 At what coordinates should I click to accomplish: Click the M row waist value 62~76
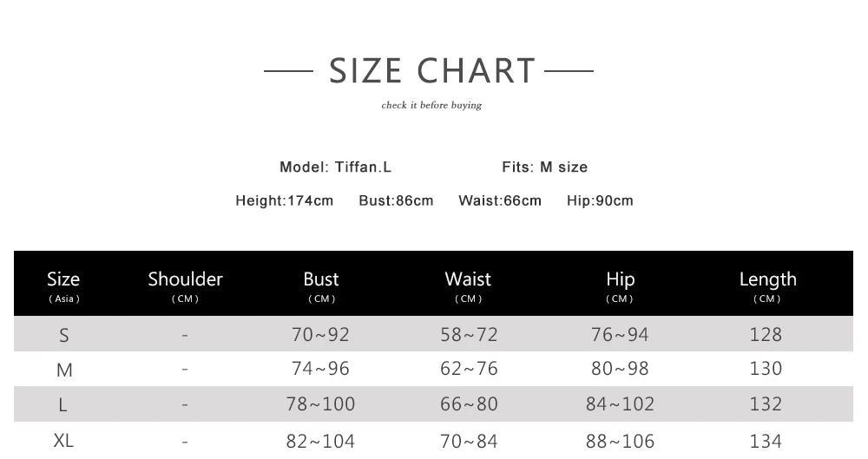469,369
